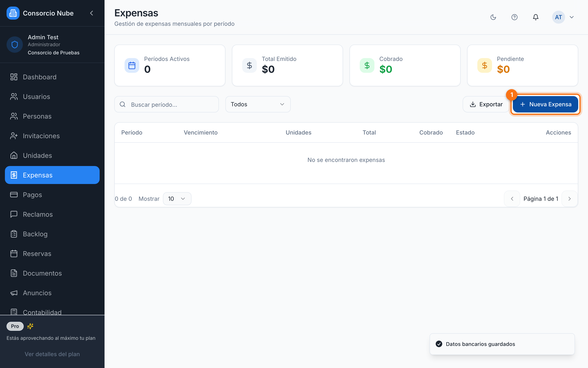The height and width of the screenshot is (368, 588).
Task: Open the help question mark icon
Action: 514,17
